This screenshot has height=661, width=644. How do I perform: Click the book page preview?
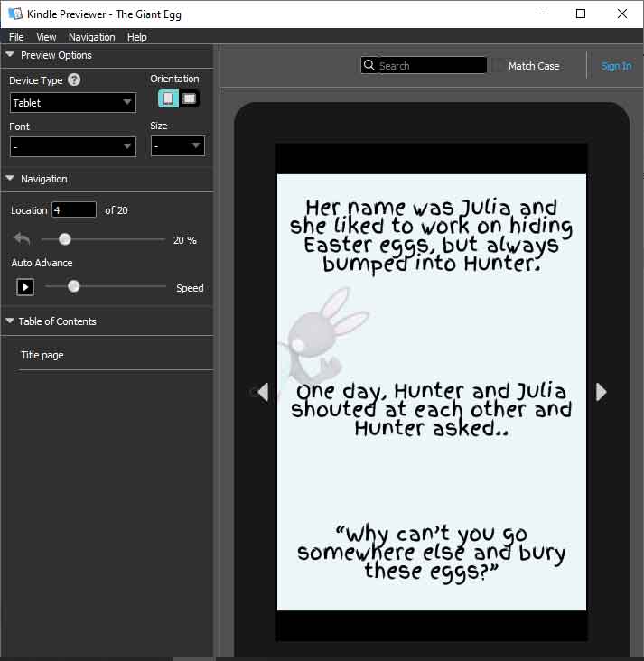click(x=432, y=392)
